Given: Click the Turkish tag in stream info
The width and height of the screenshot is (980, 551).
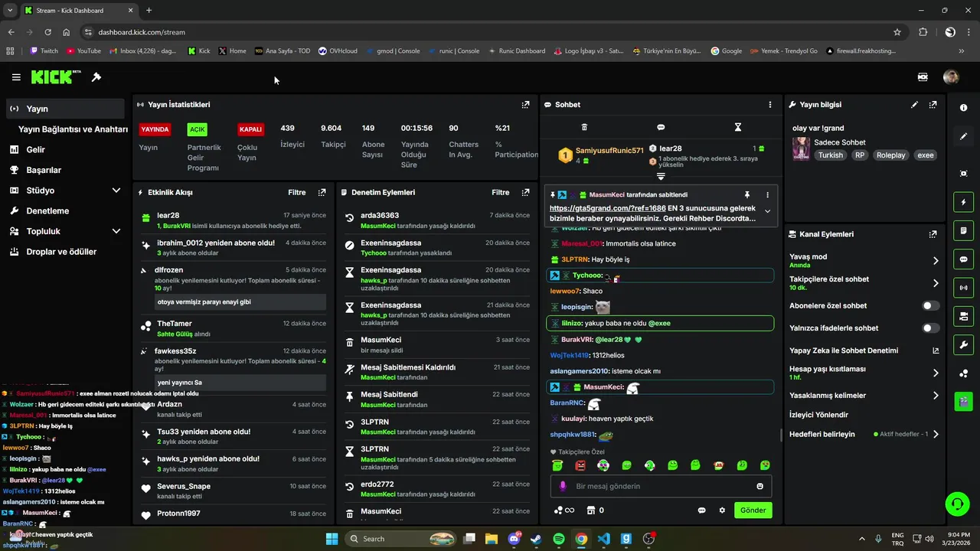Looking at the screenshot, I should tap(830, 155).
